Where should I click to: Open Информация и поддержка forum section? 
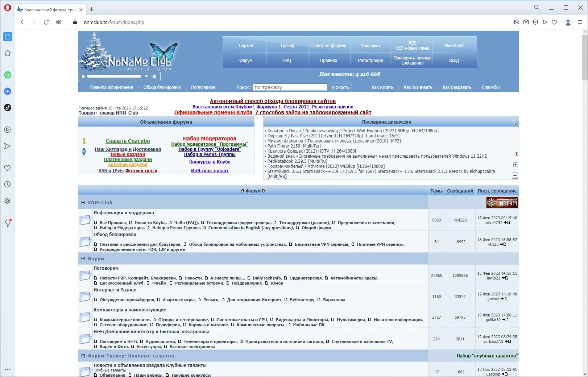(124, 213)
